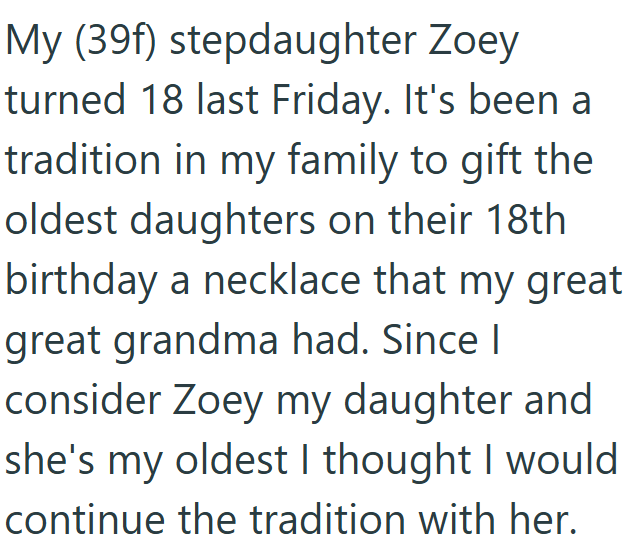The width and height of the screenshot is (634, 544).
Task: Click the word "been"
Action: (523, 102)
